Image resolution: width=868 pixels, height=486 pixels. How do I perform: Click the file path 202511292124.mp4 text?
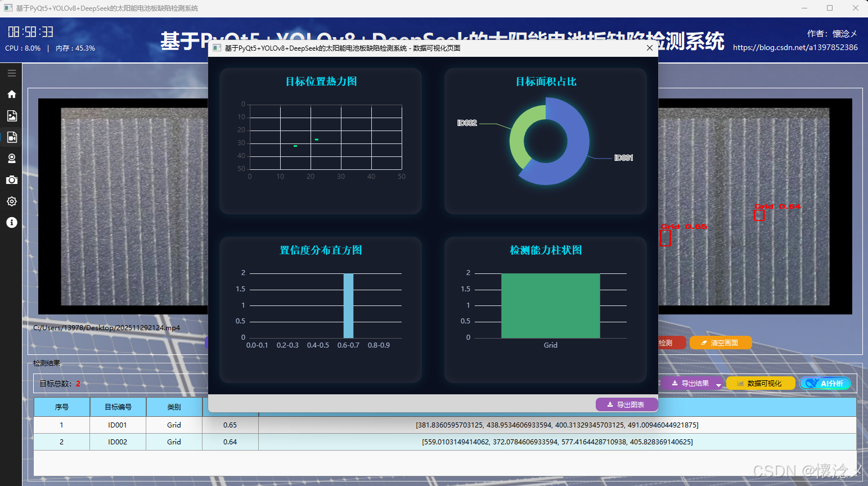click(x=106, y=327)
